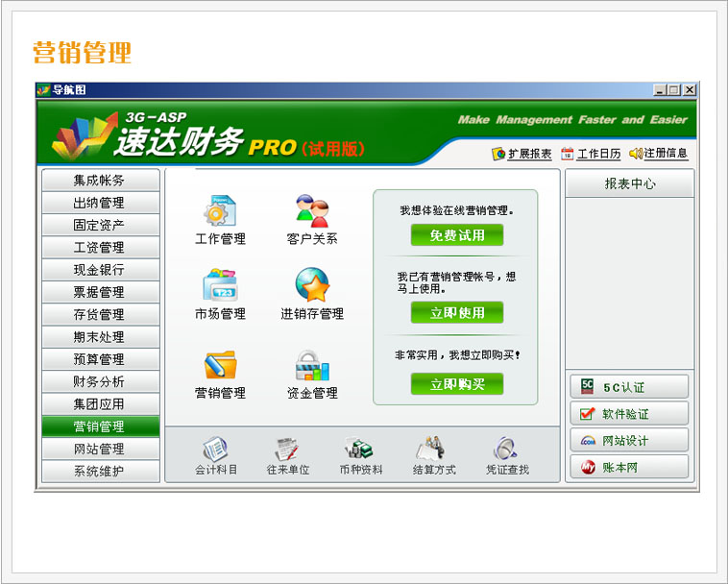Select 集成帐务 in the sidebar

click(101, 181)
